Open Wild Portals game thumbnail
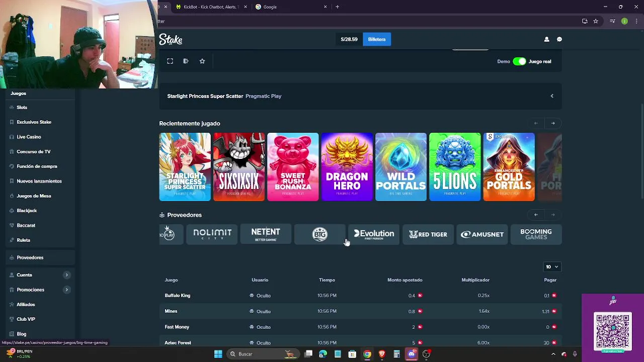This screenshot has width=644, height=362. [x=401, y=167]
